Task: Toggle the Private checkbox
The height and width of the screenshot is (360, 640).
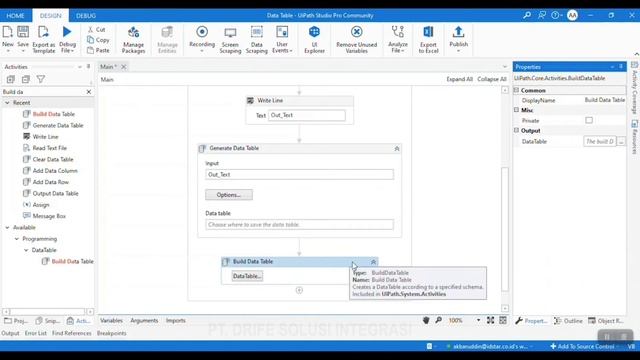Action: pos(589,120)
